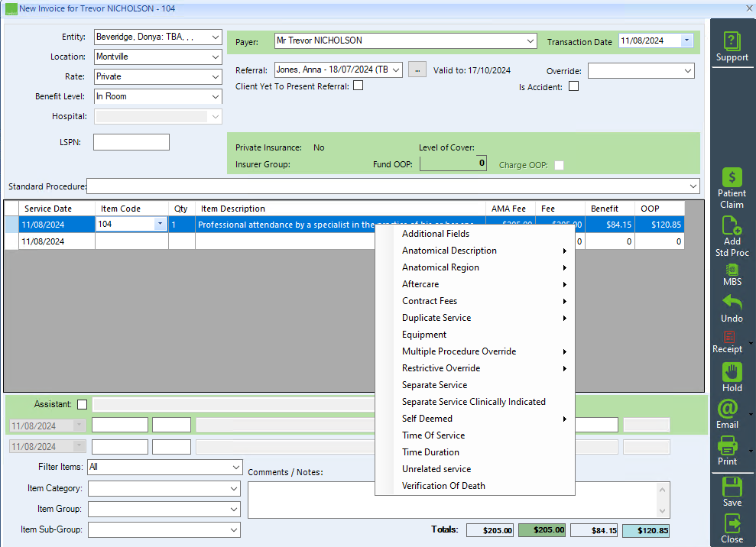The height and width of the screenshot is (547, 756).
Task: Open the MBS lookup icon
Action: (732, 270)
